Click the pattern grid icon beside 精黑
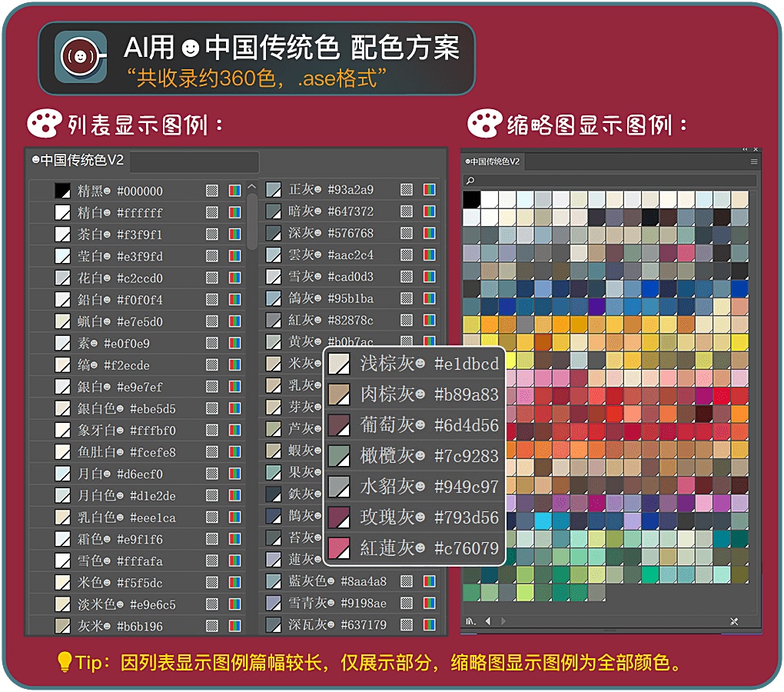 (213, 191)
